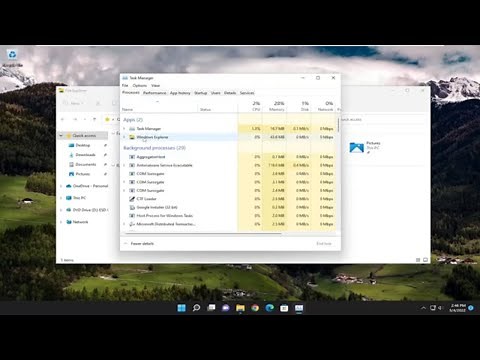Click the DVD Drive icon in File Explorer

[68, 210]
